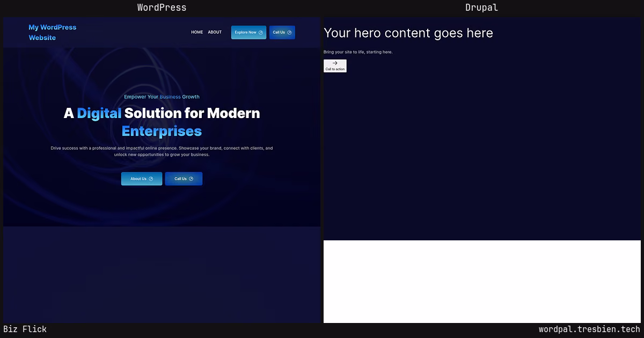This screenshot has height=338, width=644.
Task: Click the Drupal Call to action button
Action: pos(335,65)
